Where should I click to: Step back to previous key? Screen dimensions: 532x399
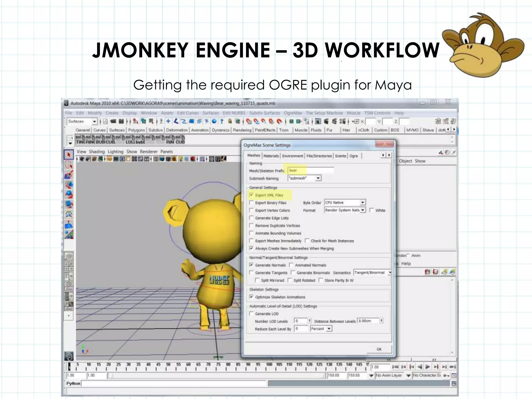(x=412, y=367)
